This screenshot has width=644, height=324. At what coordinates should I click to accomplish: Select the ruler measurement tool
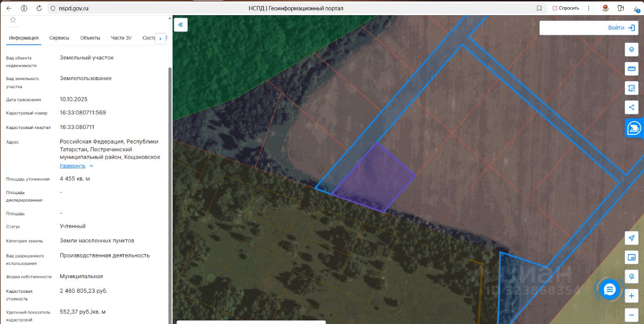[x=631, y=69]
